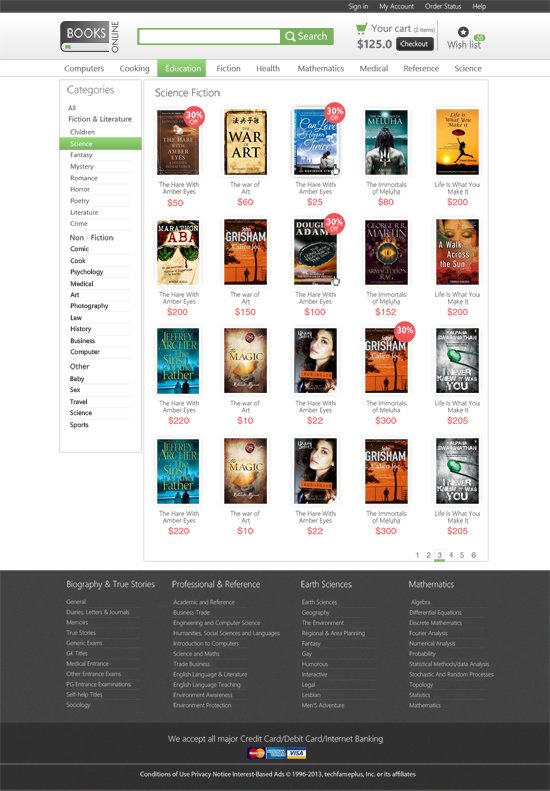Screen dimensions: 550x791
Task: Click the 30% off badge on Douglas Adams book
Action: 334,223
